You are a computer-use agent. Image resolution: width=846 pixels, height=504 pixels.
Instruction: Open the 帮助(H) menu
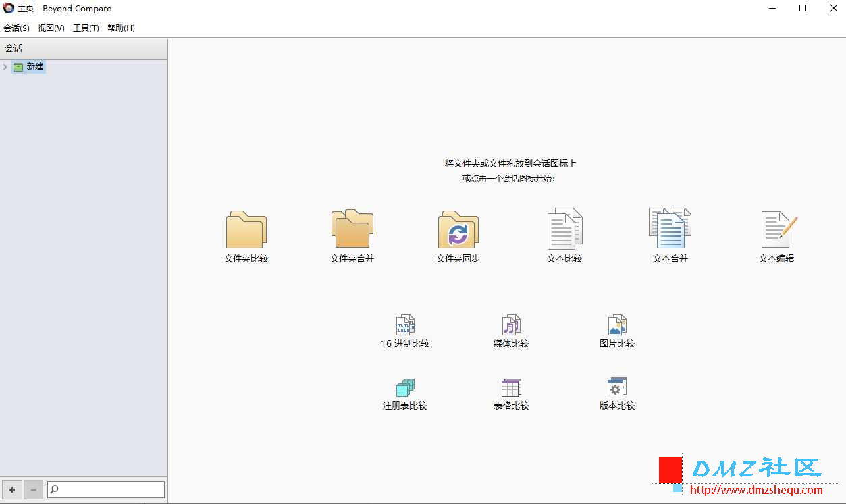click(x=121, y=28)
